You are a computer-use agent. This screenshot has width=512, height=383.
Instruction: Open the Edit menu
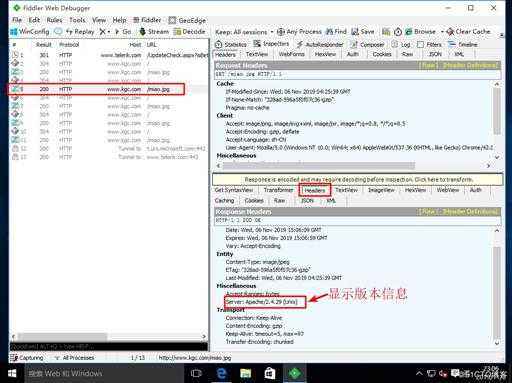pos(34,20)
